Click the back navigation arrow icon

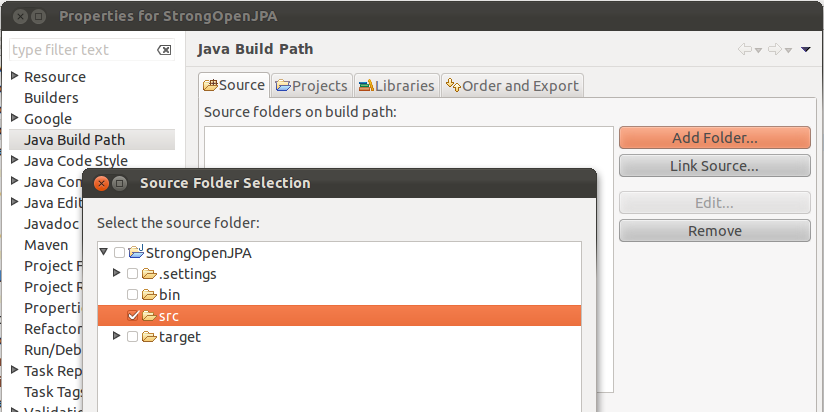744,50
